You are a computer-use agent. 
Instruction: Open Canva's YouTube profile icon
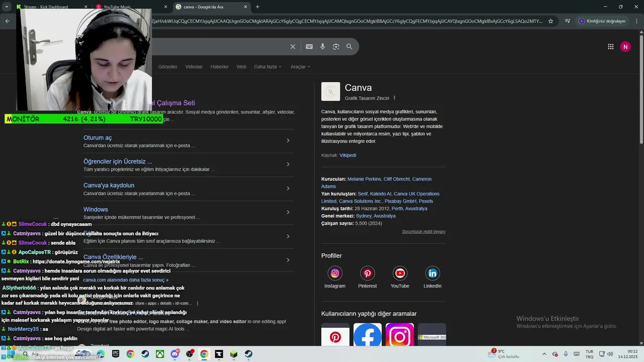click(400, 274)
